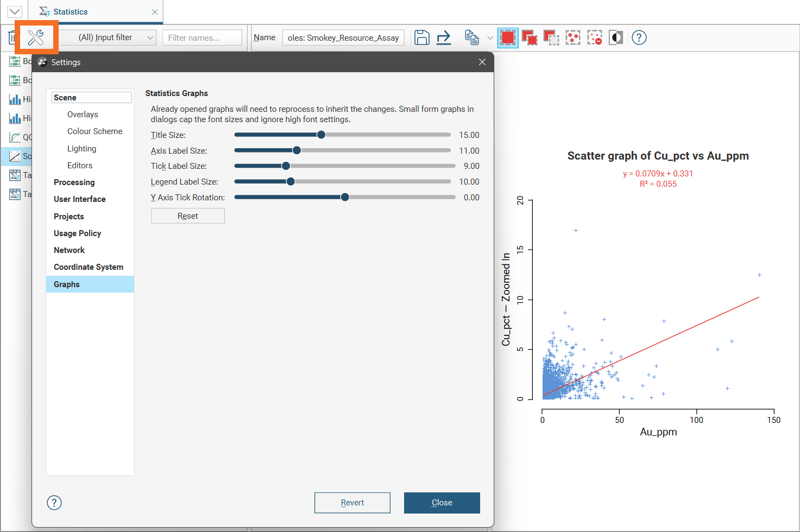Click the Filter names input field
Viewport: 800px width, 532px height.
202,37
